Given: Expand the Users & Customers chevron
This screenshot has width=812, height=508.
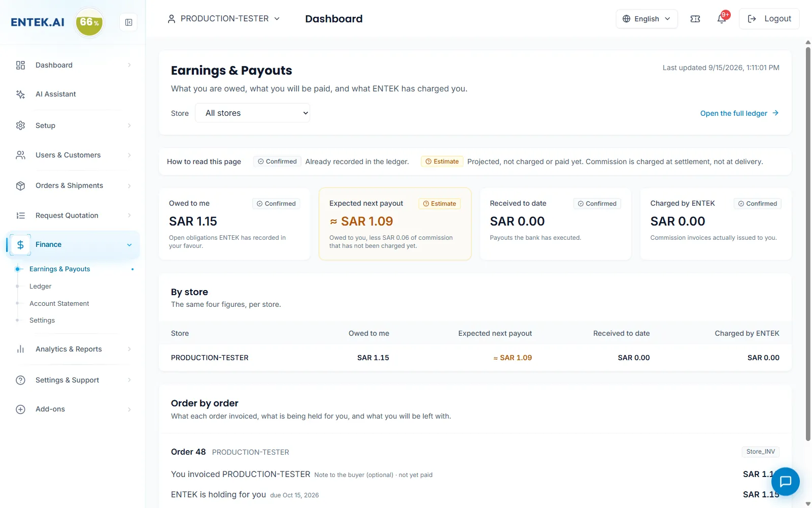Looking at the screenshot, I should [129, 155].
